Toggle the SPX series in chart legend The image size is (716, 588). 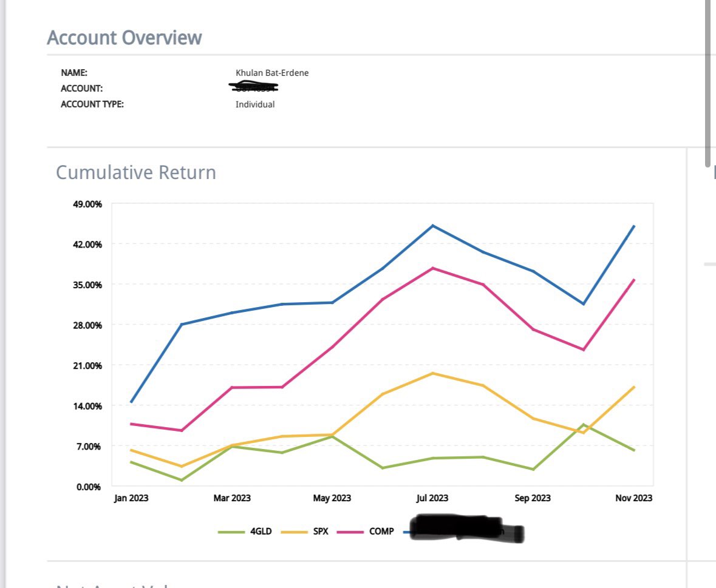pos(305,532)
